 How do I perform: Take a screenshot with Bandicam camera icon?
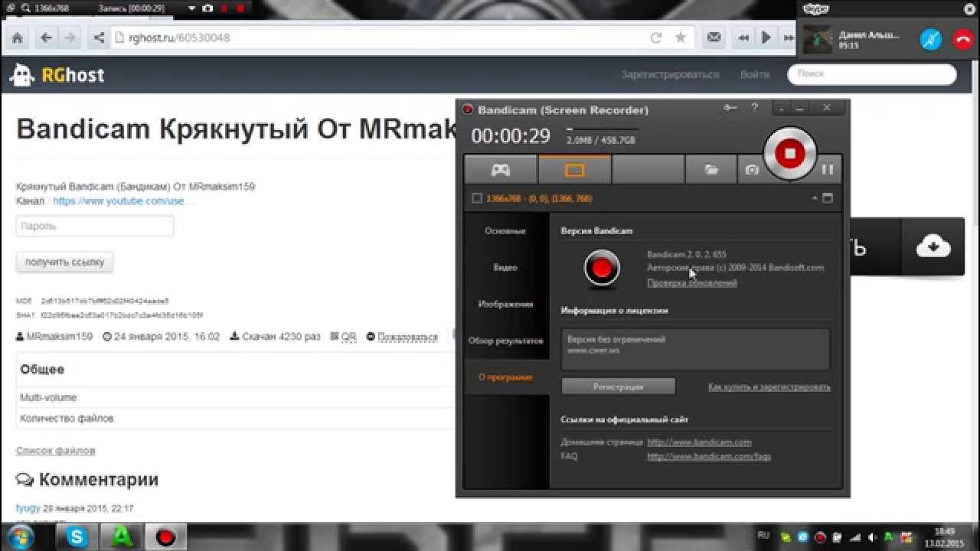(x=752, y=170)
